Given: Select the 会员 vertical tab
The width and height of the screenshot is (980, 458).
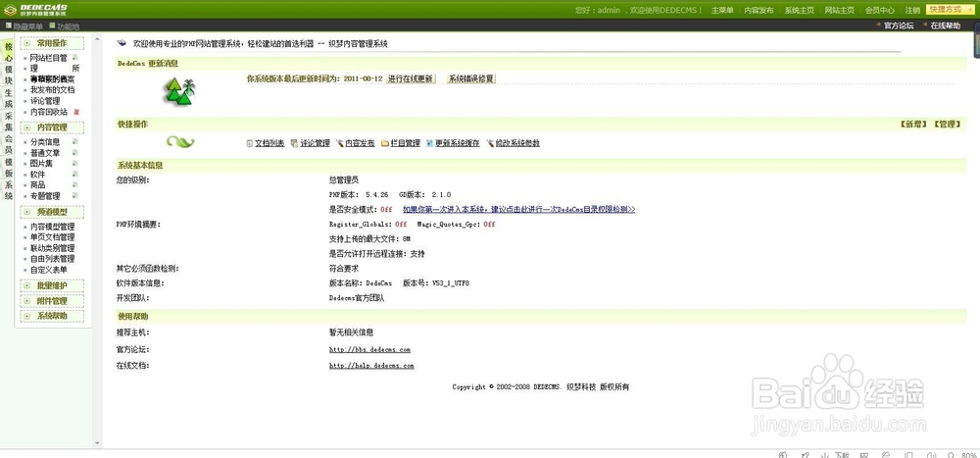Looking at the screenshot, I should [9, 144].
